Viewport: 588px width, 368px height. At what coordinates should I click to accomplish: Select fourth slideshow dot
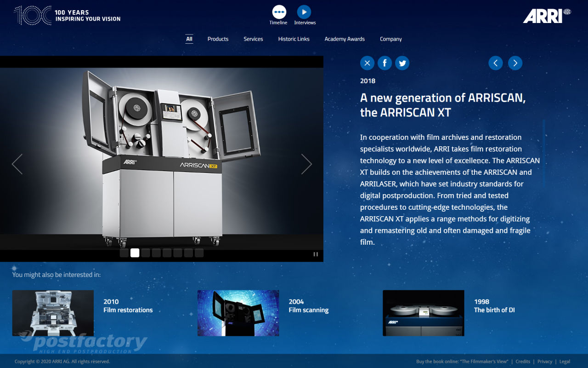click(156, 253)
